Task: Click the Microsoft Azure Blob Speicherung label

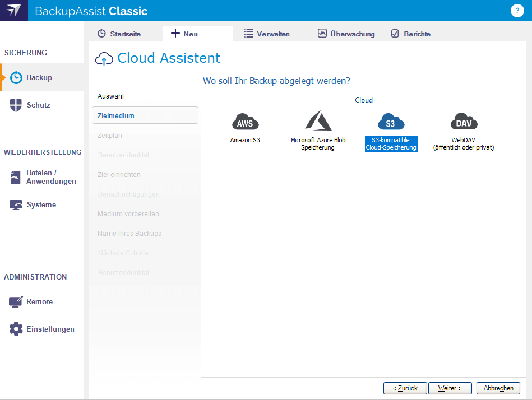Action: [x=318, y=144]
